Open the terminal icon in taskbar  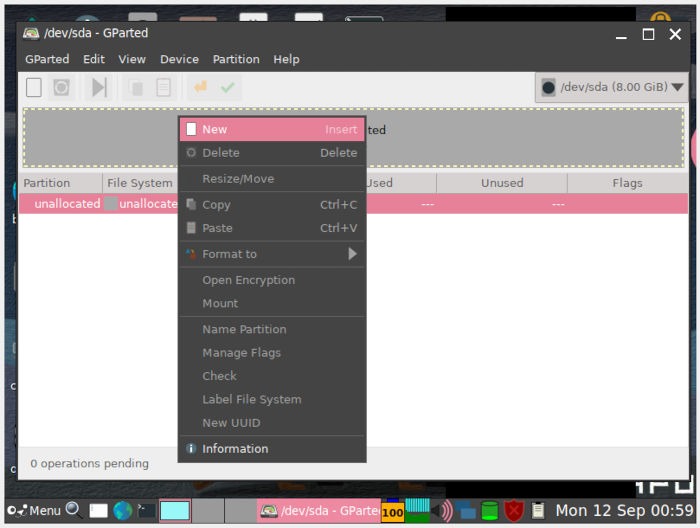pyautogui.click(x=146, y=511)
